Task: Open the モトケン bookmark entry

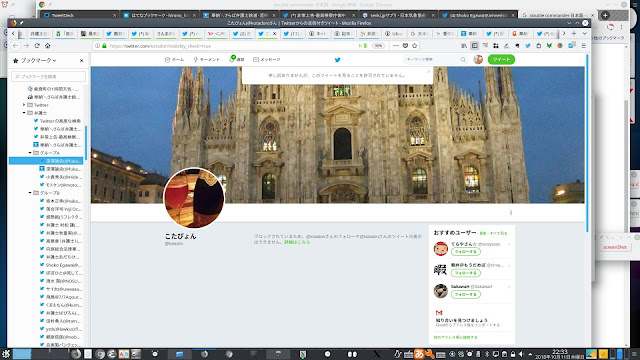Action: [x=61, y=185]
